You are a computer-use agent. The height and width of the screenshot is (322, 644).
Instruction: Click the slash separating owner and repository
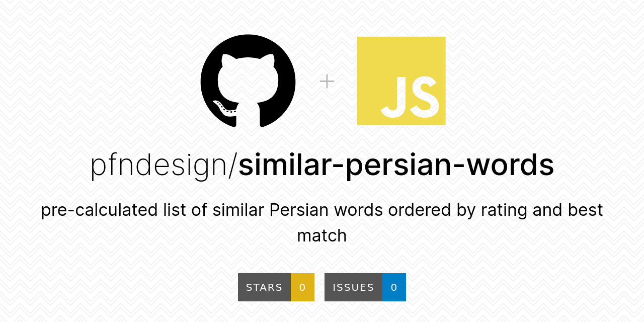[x=232, y=165]
